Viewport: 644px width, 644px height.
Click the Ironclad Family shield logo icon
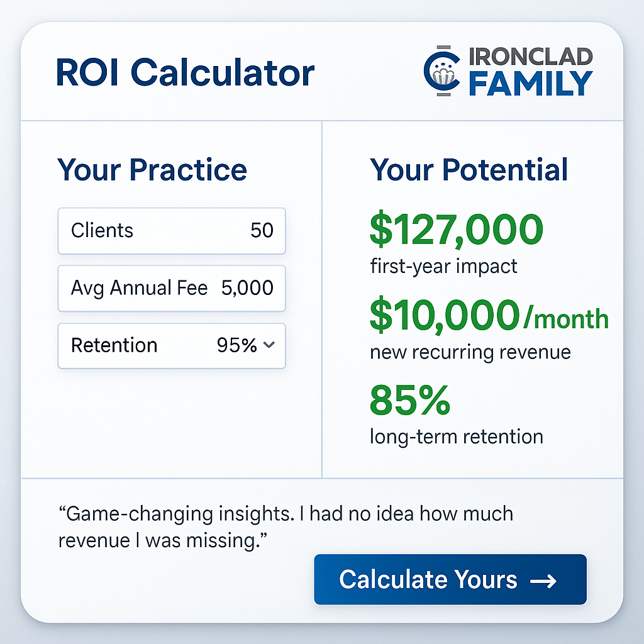(444, 72)
